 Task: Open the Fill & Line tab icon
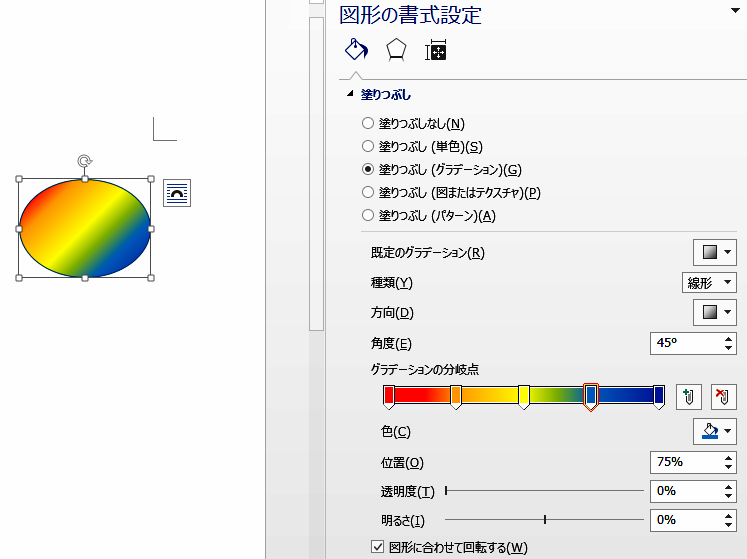(x=355, y=51)
